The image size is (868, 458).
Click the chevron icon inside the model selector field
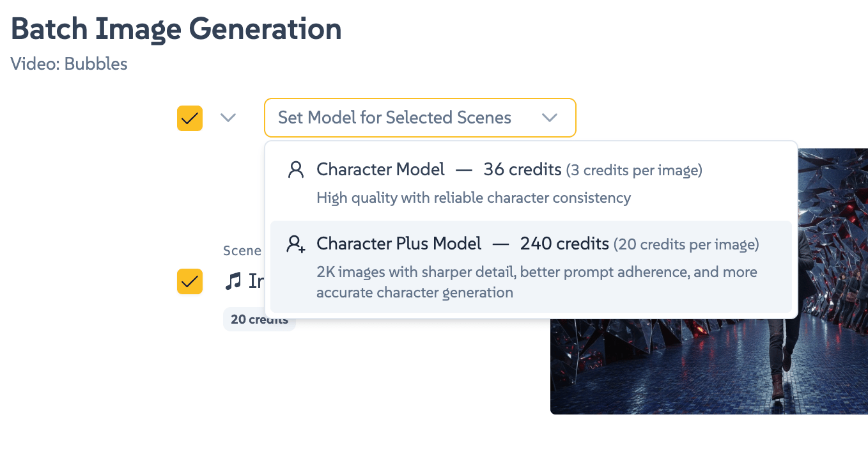pos(549,118)
